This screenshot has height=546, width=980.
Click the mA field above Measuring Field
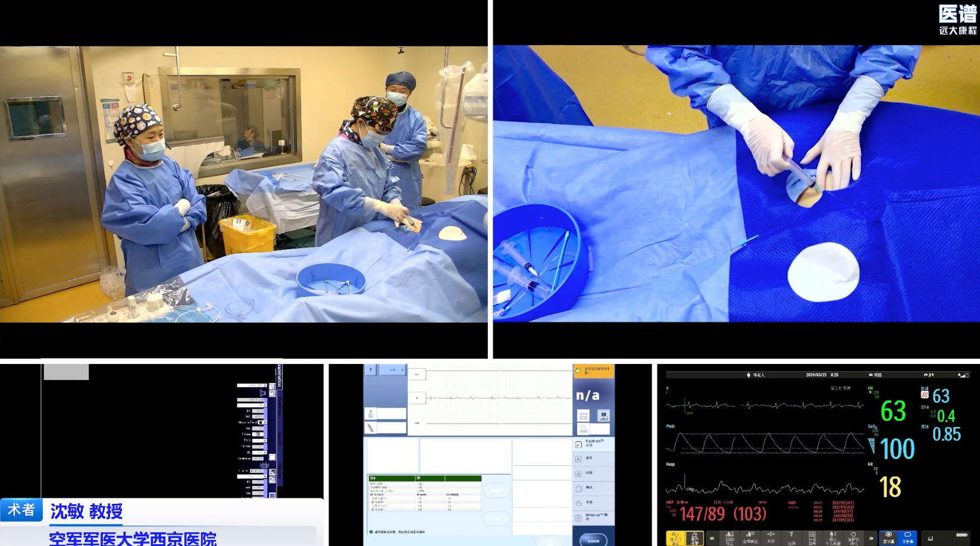coord(258,416)
